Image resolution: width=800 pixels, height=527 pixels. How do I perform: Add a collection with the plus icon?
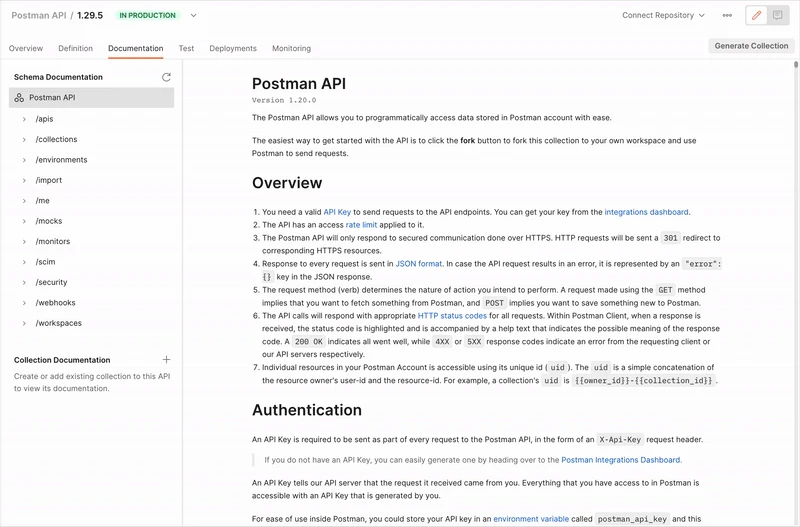166,360
